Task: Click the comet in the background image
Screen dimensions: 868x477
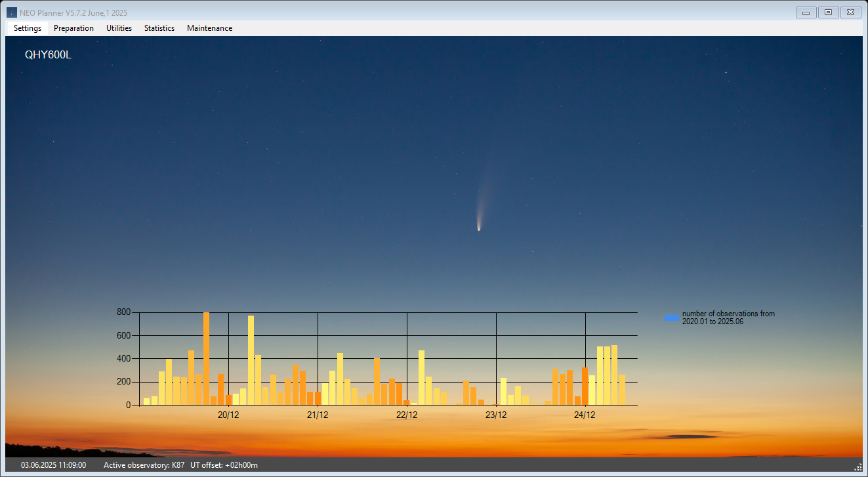Action: click(478, 227)
